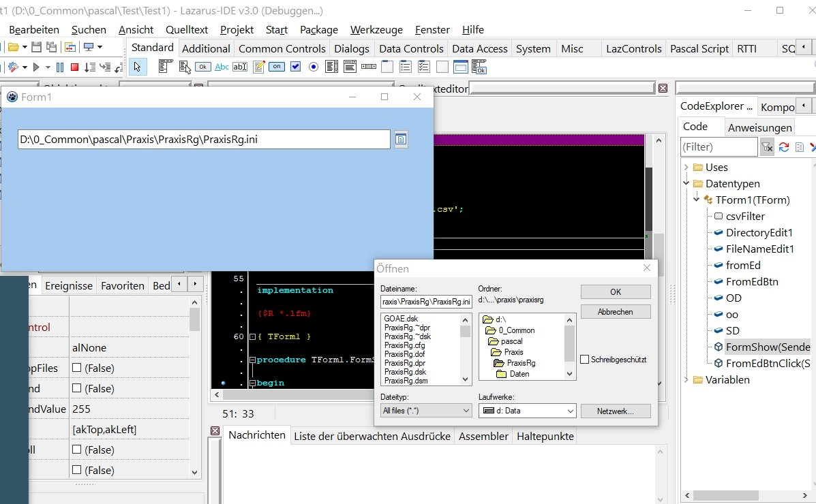Open the run button's dropdown arrow

click(47, 67)
